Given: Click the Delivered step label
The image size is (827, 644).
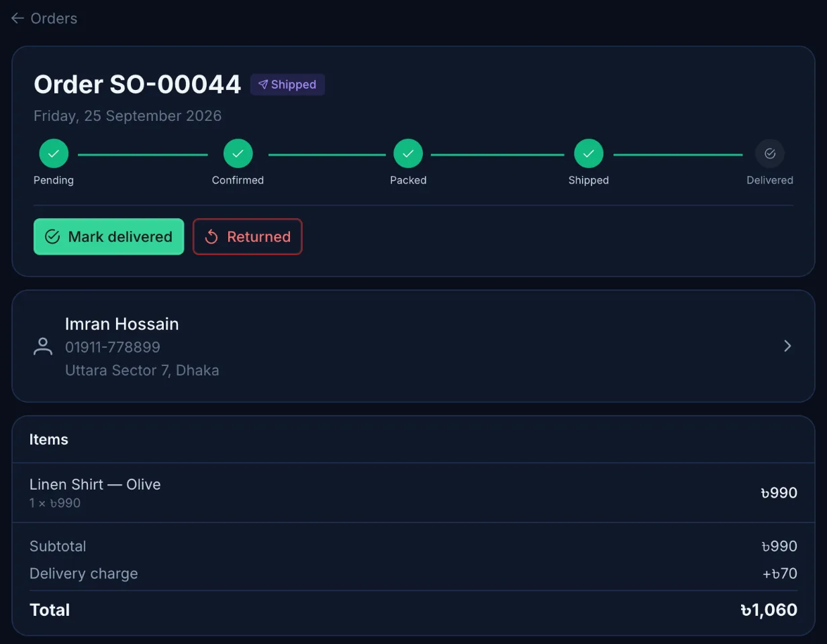Looking at the screenshot, I should (x=770, y=180).
